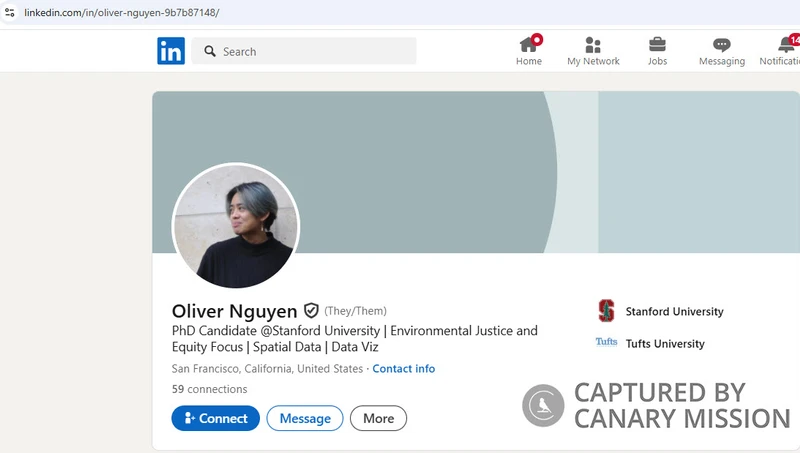Open My Network in the nav bar

point(593,51)
